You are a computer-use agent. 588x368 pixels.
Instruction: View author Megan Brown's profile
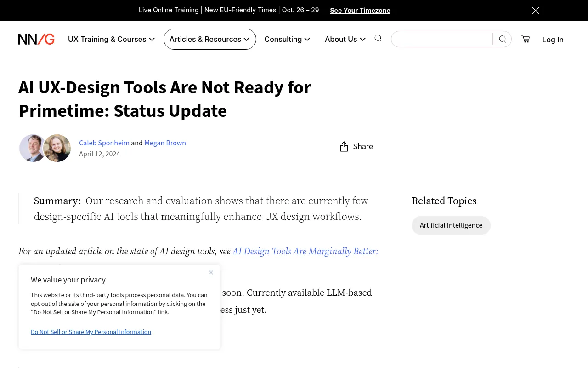tap(165, 143)
